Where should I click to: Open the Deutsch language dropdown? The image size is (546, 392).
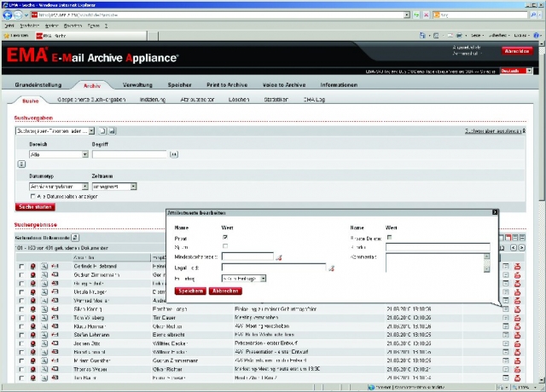[x=529, y=71]
